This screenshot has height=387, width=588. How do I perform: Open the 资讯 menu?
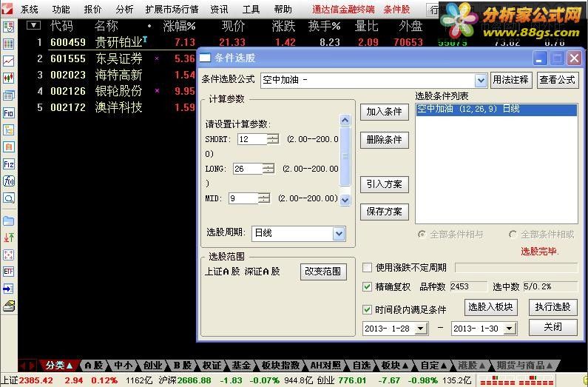click(x=220, y=10)
